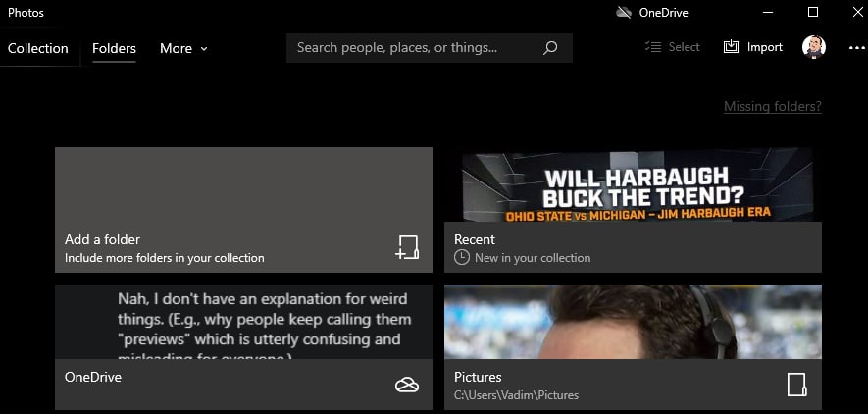This screenshot has height=414, width=868.
Task: Click the New in your collection text
Action: tap(533, 258)
